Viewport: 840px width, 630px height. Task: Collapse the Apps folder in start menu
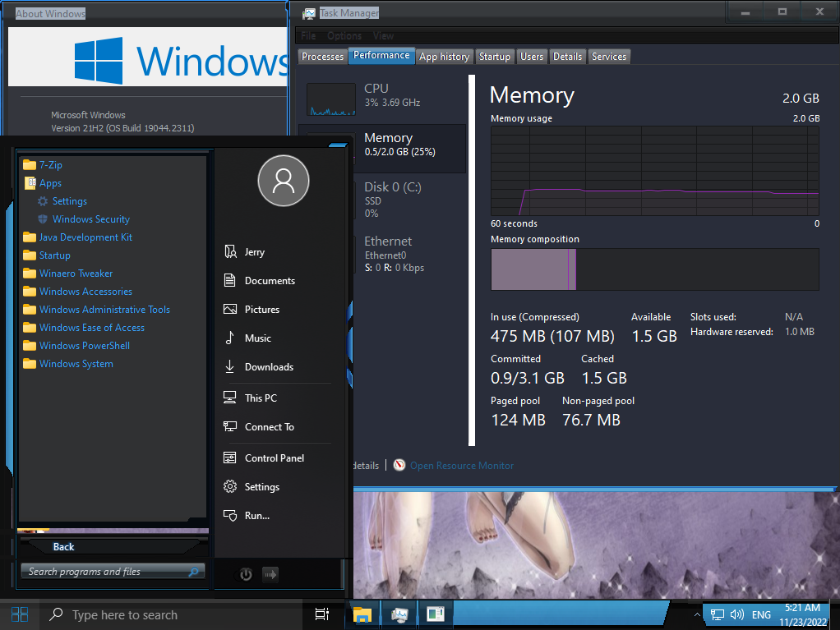pos(43,183)
